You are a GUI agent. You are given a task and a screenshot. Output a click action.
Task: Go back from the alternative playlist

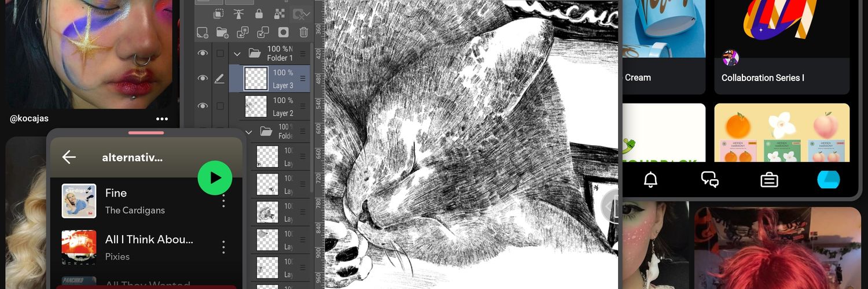(x=69, y=157)
